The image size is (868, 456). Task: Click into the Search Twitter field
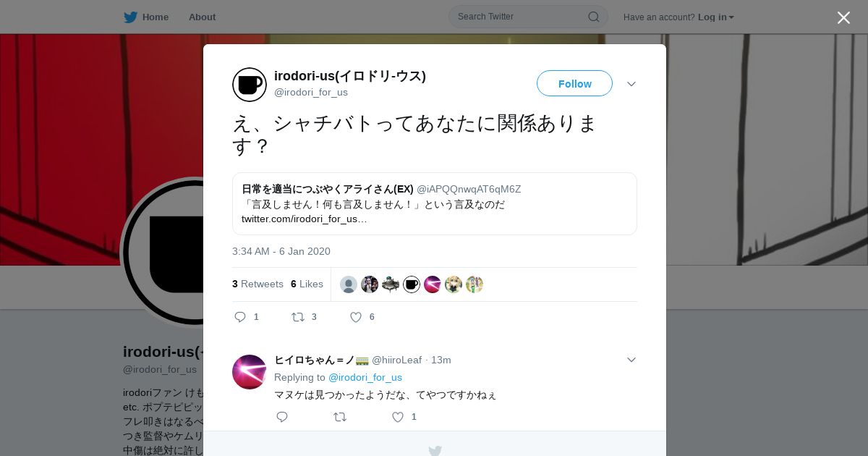[x=519, y=17]
